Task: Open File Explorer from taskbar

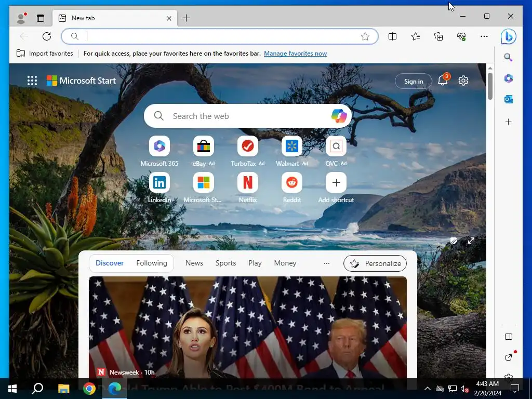Action: pyautogui.click(x=63, y=389)
